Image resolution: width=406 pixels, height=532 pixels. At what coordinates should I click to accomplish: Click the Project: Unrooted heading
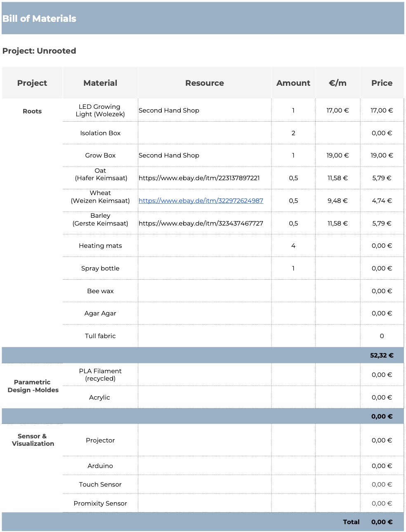tap(39, 51)
